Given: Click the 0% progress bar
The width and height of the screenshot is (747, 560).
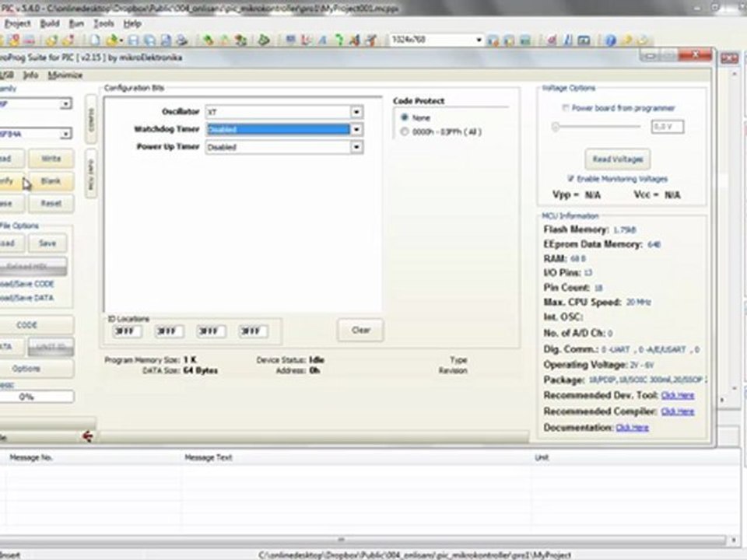Looking at the screenshot, I should pos(36,397).
